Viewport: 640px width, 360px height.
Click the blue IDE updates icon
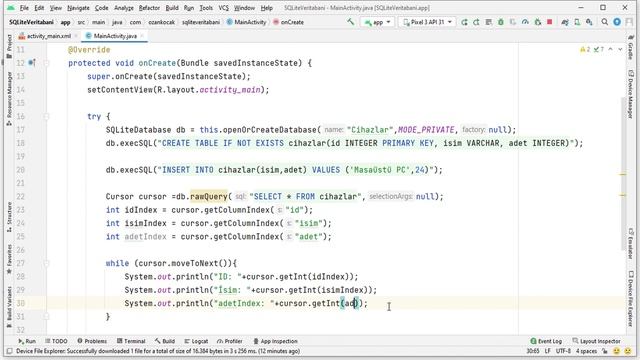tap(617, 22)
